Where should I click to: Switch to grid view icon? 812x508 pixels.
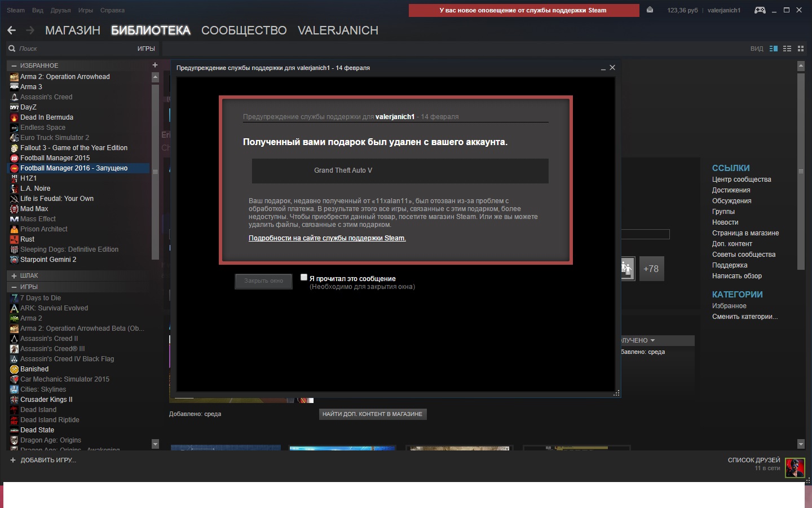coord(801,49)
